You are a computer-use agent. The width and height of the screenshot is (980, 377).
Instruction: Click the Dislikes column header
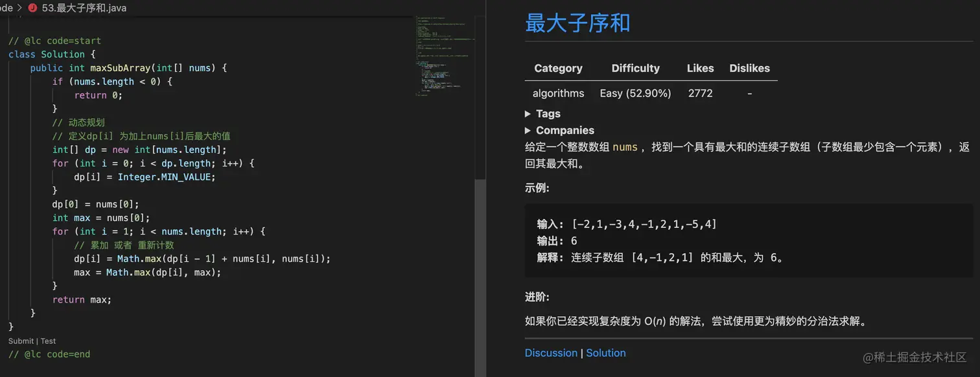click(x=749, y=68)
